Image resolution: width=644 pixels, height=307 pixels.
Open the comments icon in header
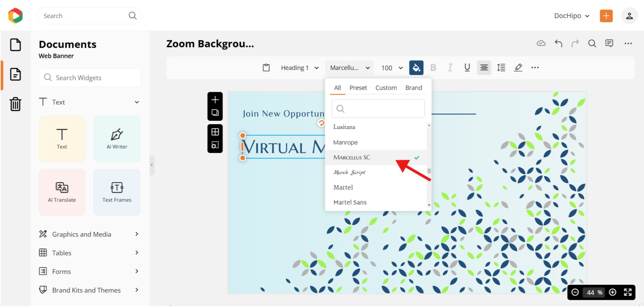(x=609, y=43)
